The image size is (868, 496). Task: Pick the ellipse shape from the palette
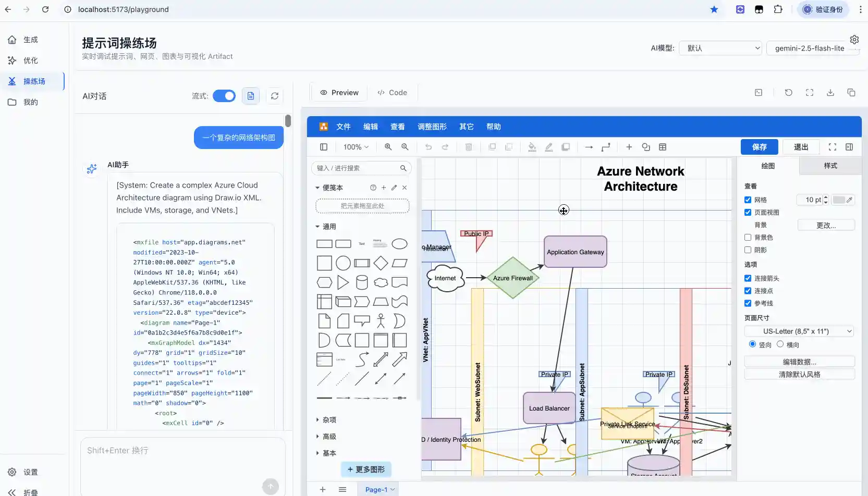pos(399,244)
